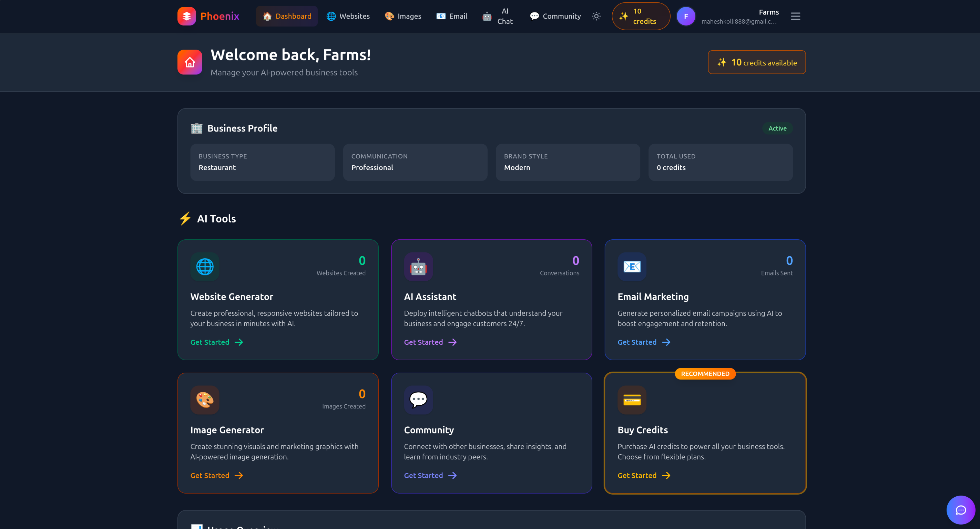980x529 pixels.
Task: Click the floating chat bubble button
Action: point(961,510)
